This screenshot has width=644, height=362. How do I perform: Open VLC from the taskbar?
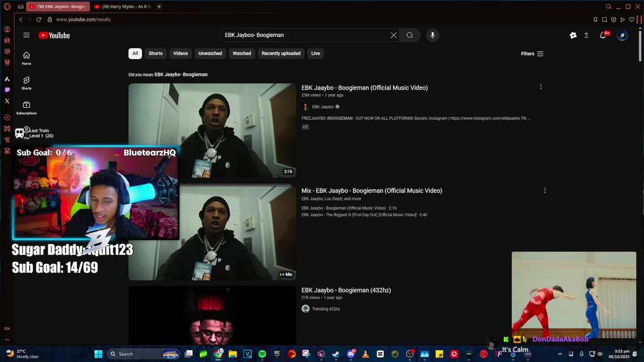[365, 354]
